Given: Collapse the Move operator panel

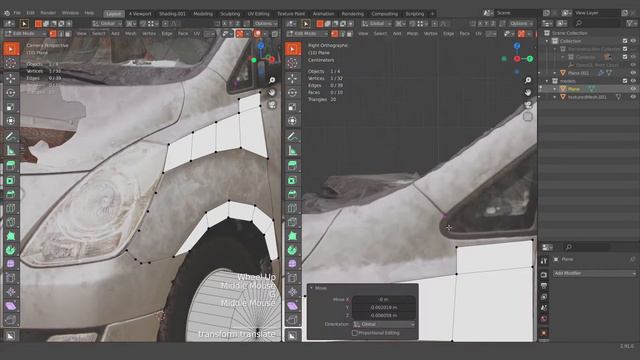Looking at the screenshot, I should 311,288.
